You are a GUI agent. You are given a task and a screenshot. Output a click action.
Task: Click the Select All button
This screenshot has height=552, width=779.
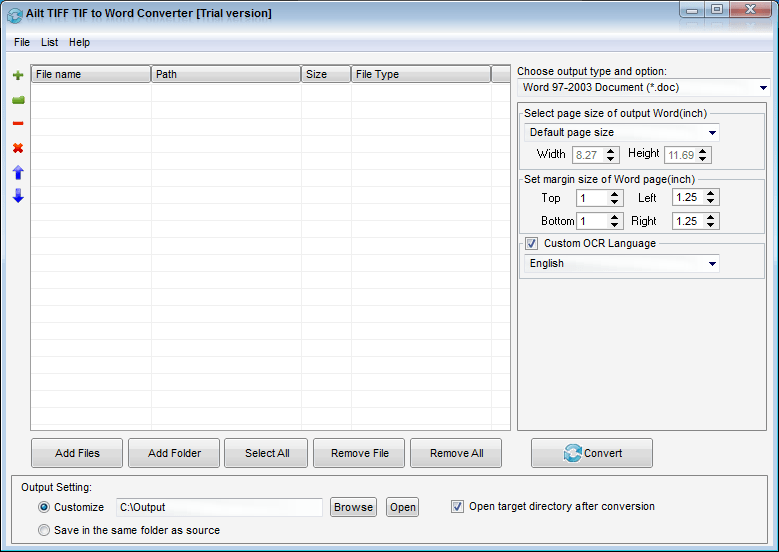pos(266,453)
